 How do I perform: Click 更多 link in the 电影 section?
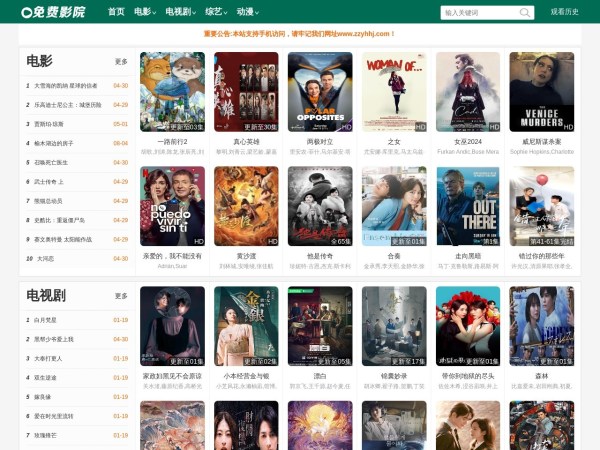(x=121, y=62)
